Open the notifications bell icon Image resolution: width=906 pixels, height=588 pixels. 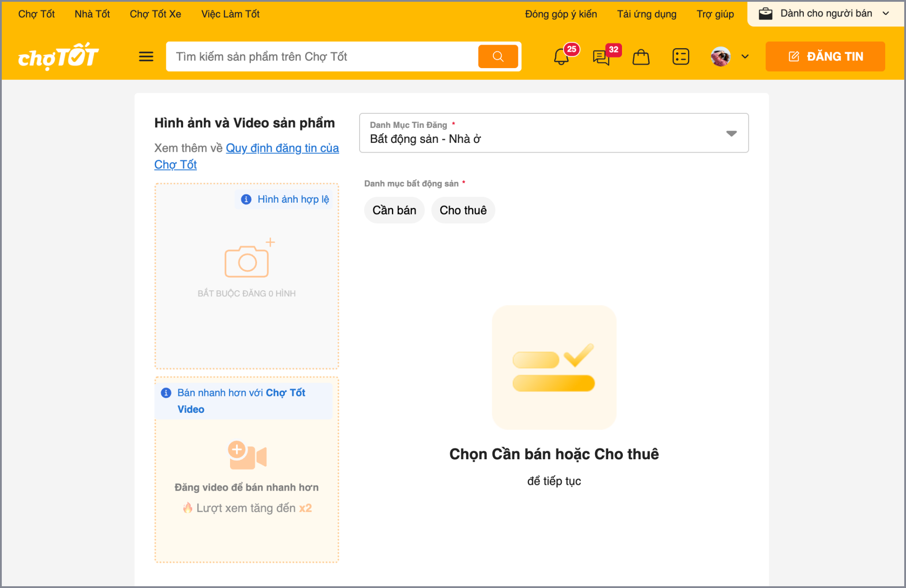click(561, 57)
